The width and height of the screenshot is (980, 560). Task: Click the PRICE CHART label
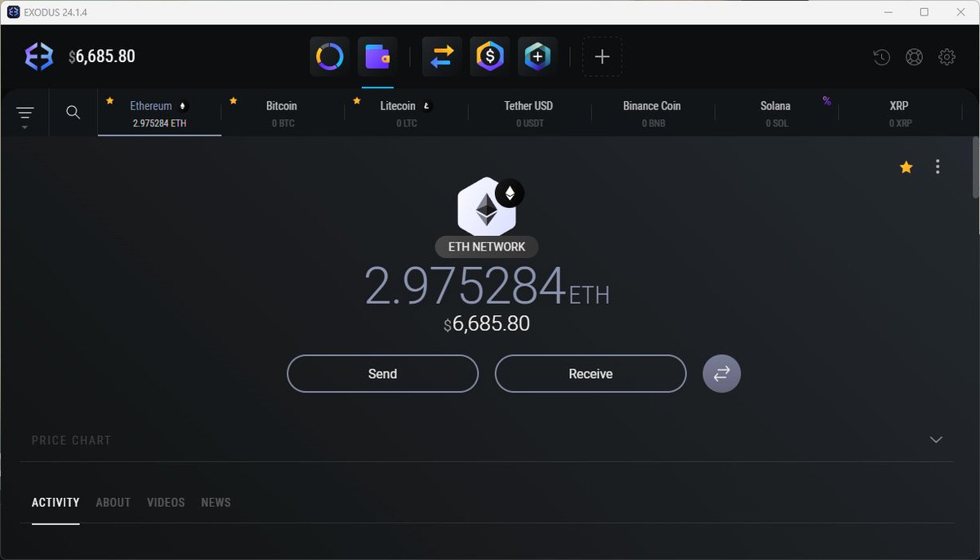pos(71,440)
